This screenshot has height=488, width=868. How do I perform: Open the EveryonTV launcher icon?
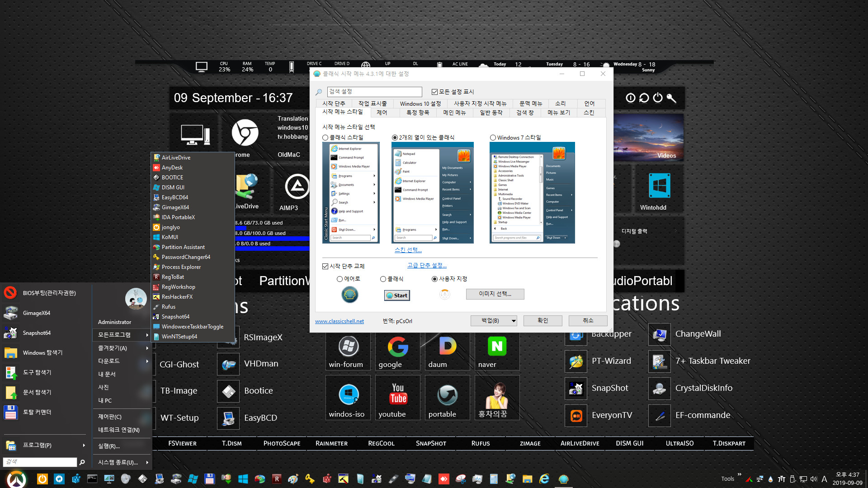click(x=576, y=415)
